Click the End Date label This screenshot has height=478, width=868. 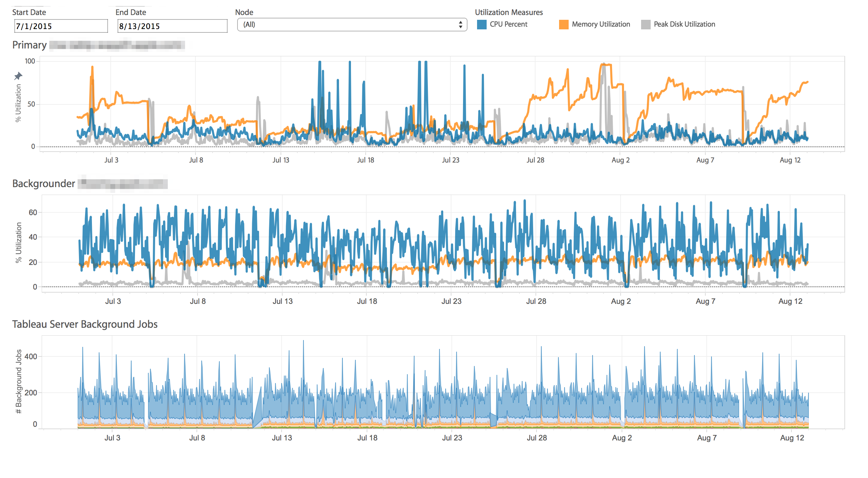pos(131,12)
